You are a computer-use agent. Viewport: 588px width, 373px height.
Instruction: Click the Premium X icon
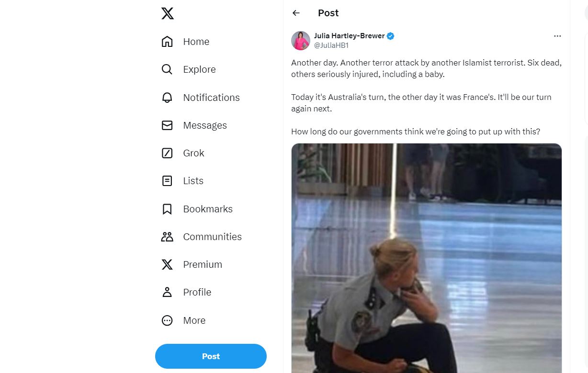click(x=167, y=264)
